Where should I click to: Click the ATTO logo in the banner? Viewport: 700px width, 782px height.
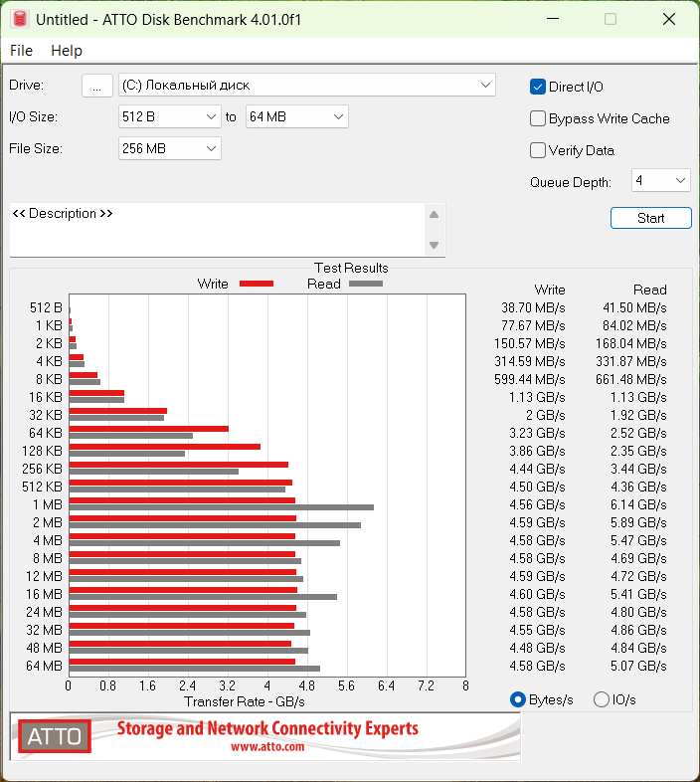point(55,736)
